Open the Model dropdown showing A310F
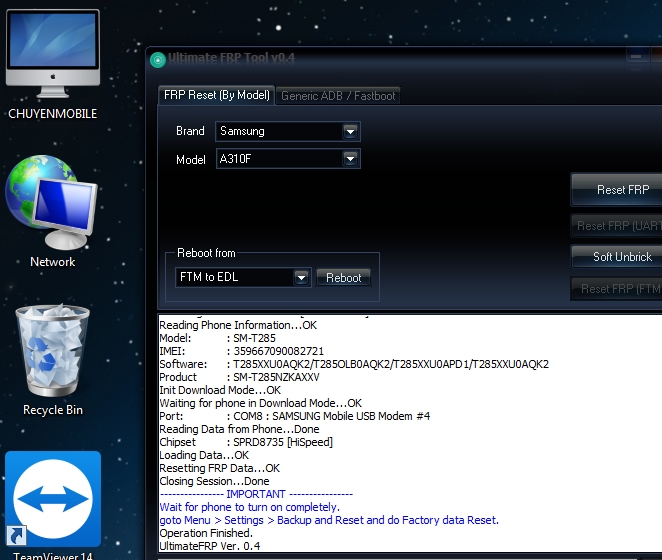The height and width of the screenshot is (560, 662). (x=288, y=159)
